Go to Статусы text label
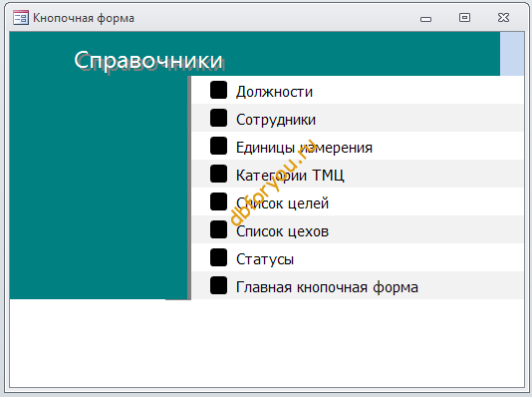 click(x=265, y=259)
